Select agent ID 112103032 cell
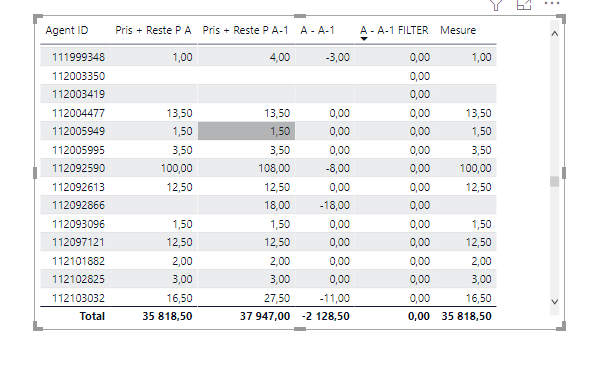This screenshot has width=602, height=387. click(78, 298)
